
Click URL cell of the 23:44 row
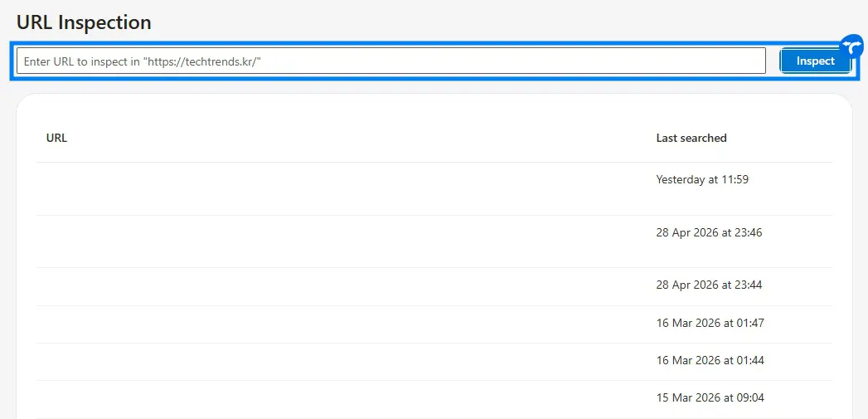pyautogui.click(x=332, y=286)
